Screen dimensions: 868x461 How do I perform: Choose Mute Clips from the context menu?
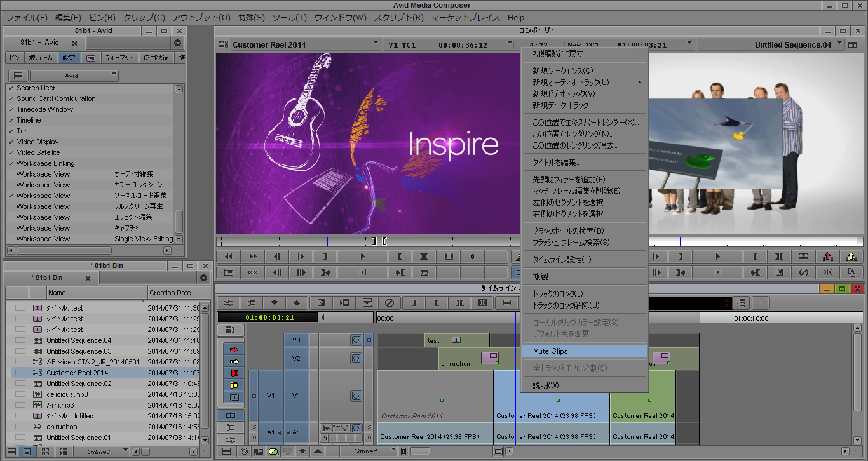tap(585, 351)
